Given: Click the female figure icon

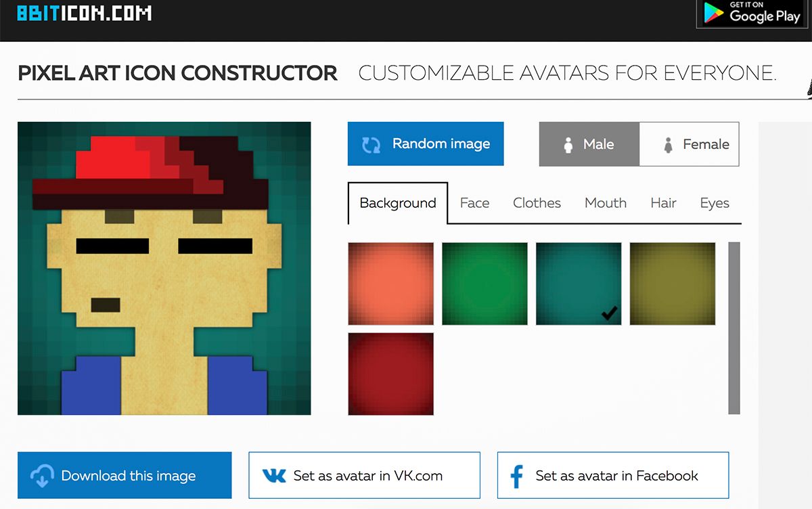Looking at the screenshot, I should click(669, 145).
